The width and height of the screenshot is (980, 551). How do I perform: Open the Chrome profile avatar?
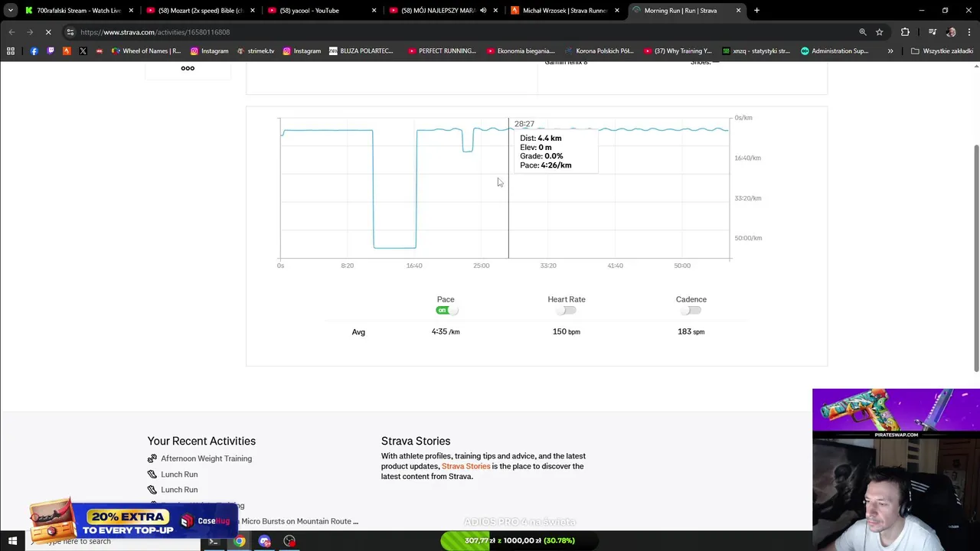(951, 32)
